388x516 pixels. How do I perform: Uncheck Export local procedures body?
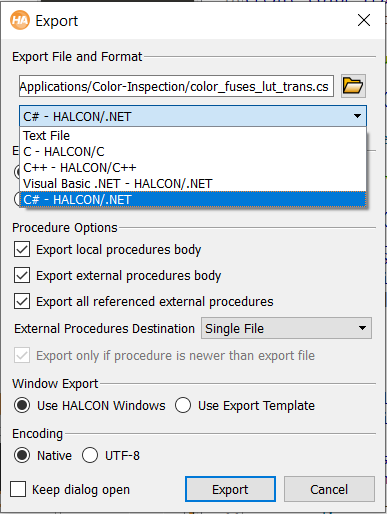tap(22, 249)
